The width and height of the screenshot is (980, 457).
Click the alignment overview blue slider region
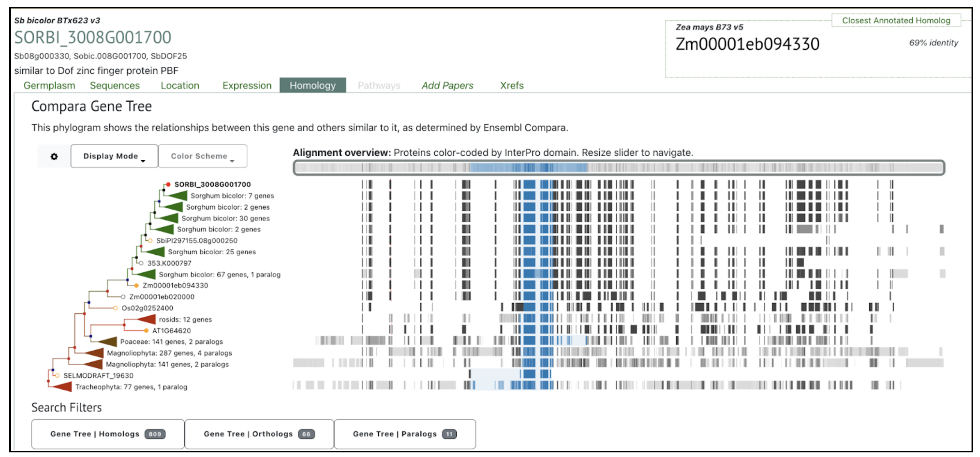point(528,168)
